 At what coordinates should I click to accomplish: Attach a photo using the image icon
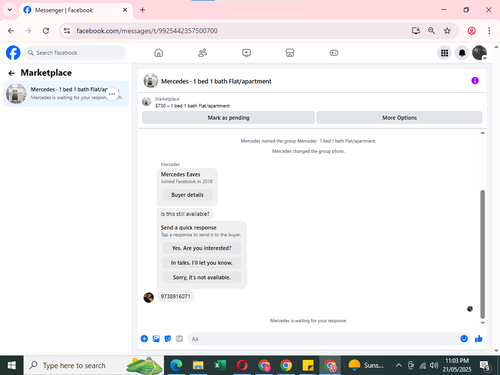(156, 339)
